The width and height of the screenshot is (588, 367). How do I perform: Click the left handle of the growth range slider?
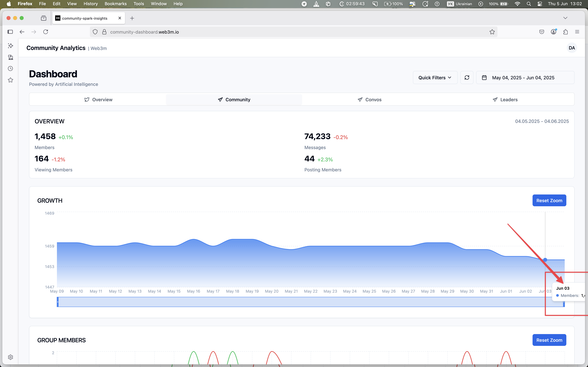(x=58, y=302)
